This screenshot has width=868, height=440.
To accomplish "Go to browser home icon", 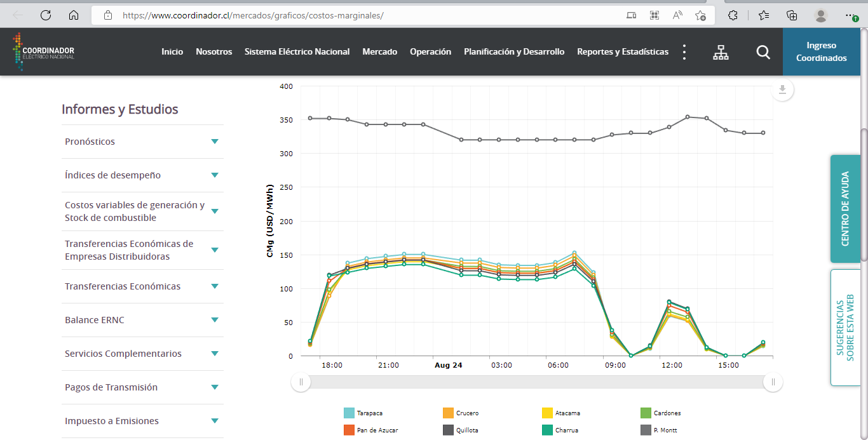I will [x=74, y=15].
